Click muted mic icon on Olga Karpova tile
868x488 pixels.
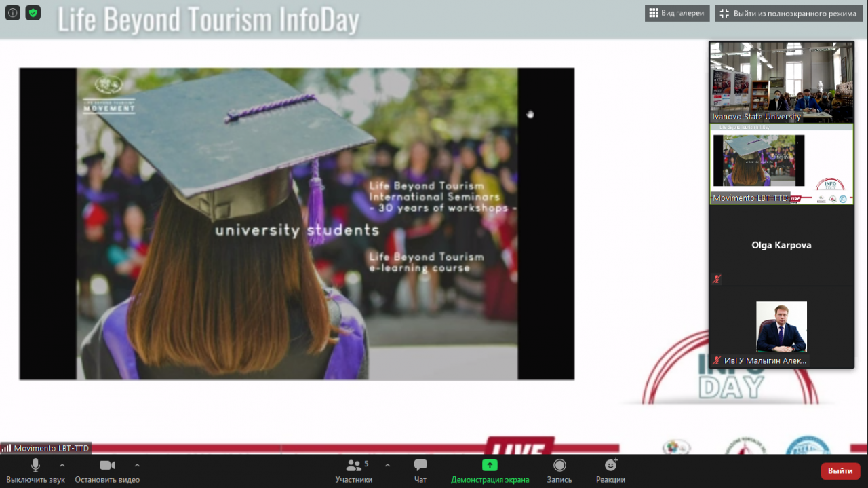pos(717,279)
